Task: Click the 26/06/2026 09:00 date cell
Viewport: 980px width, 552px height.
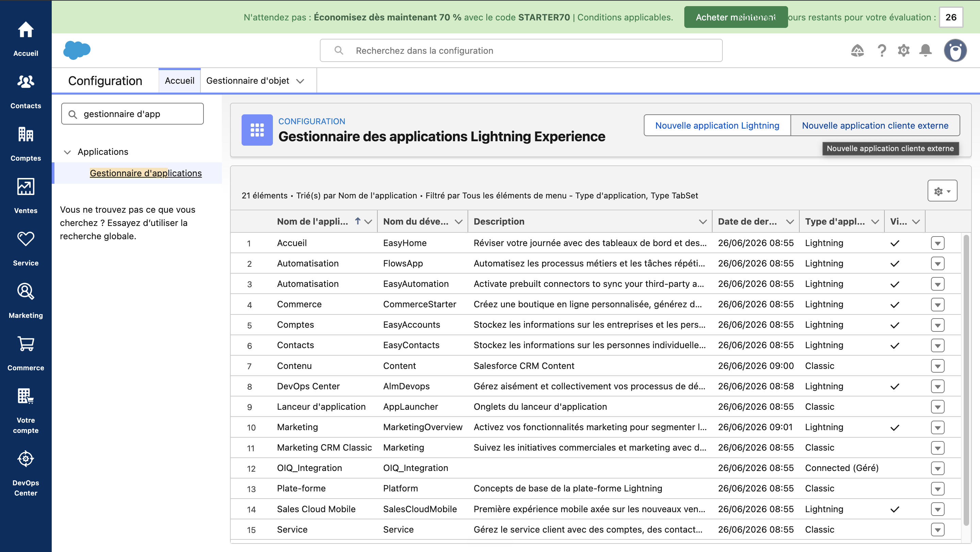Action: pyautogui.click(x=755, y=366)
